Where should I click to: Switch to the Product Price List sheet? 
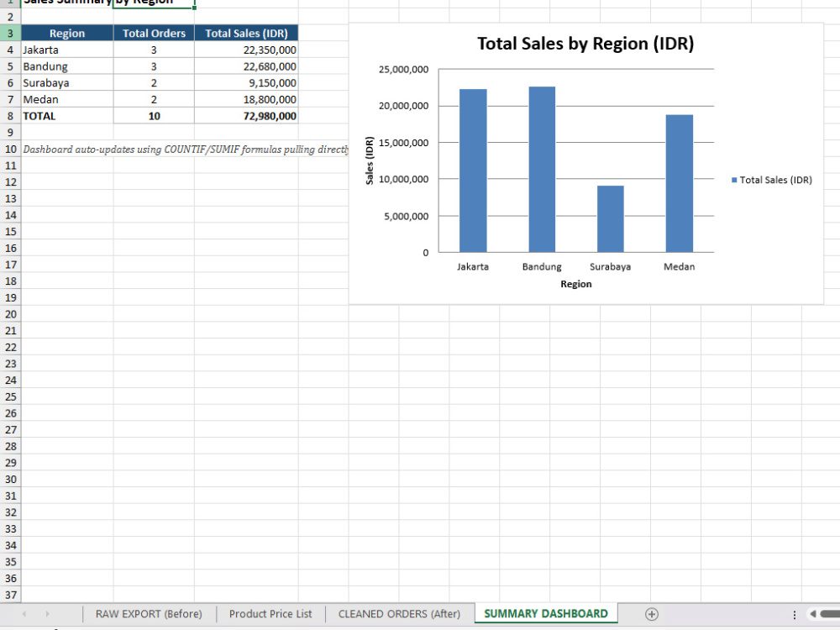pyautogui.click(x=270, y=614)
